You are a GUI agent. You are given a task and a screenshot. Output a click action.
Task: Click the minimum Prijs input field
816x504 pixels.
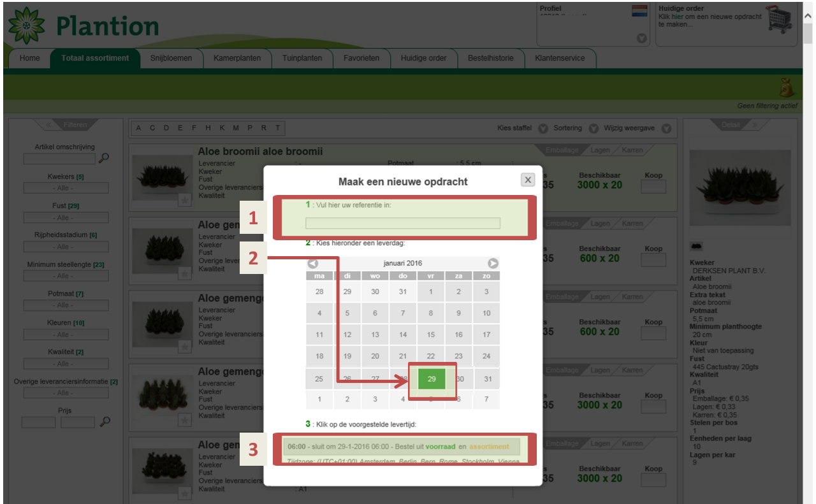pyautogui.click(x=38, y=422)
